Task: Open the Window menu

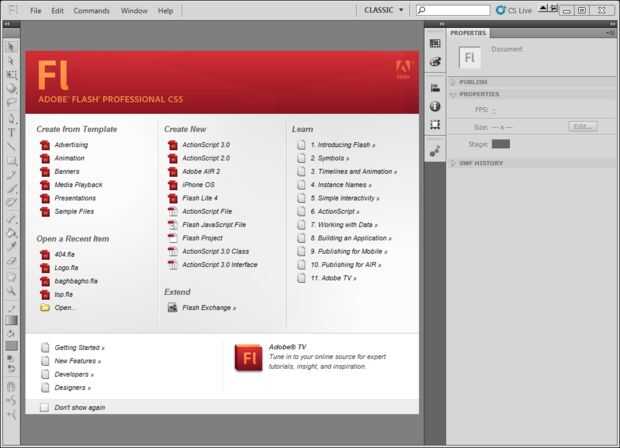Action: (x=134, y=11)
